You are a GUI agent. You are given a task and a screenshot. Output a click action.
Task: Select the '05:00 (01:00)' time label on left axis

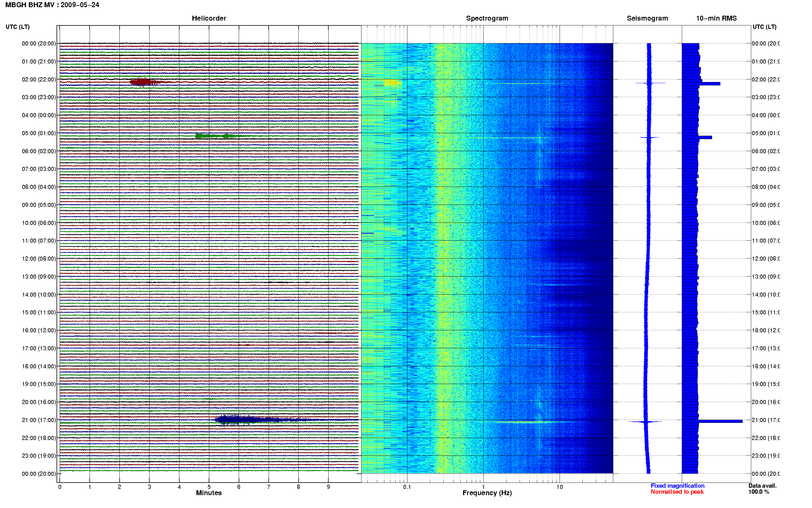(x=39, y=133)
